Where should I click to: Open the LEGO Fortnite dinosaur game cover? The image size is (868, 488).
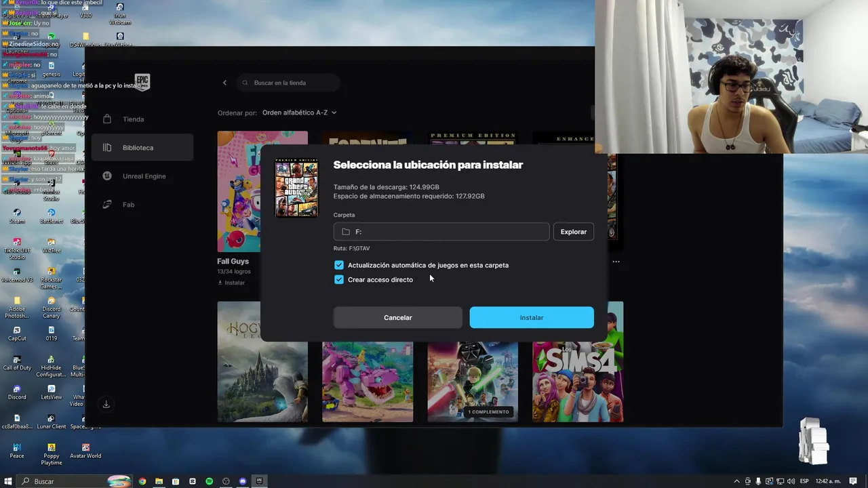coord(368,382)
